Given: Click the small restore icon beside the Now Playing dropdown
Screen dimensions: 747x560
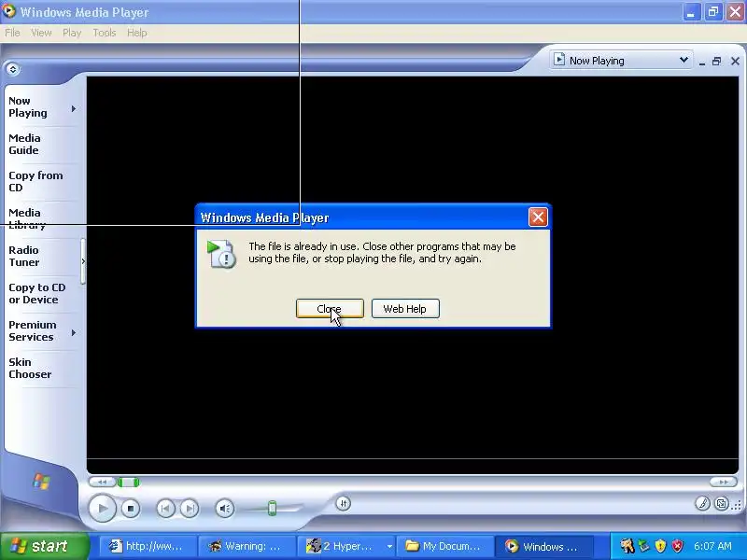Looking at the screenshot, I should 716,61.
